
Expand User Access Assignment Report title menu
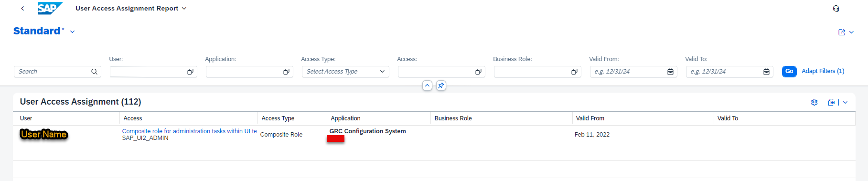pyautogui.click(x=184, y=9)
